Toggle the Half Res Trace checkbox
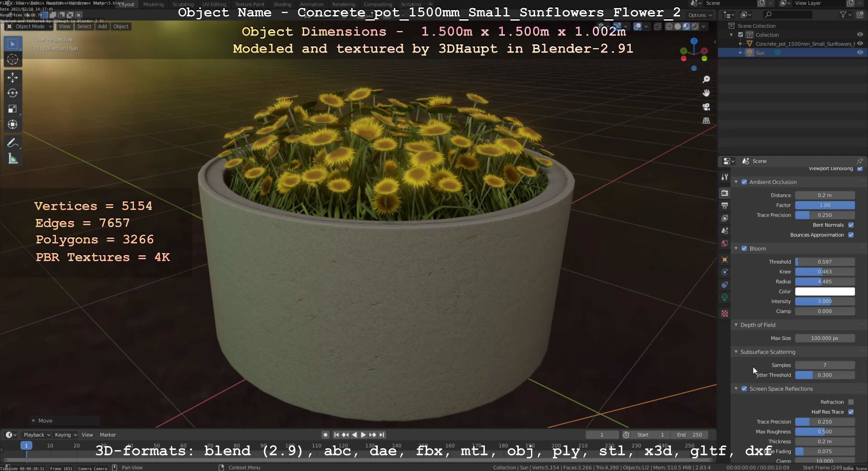Screen dimensions: 868x471 [851, 412]
